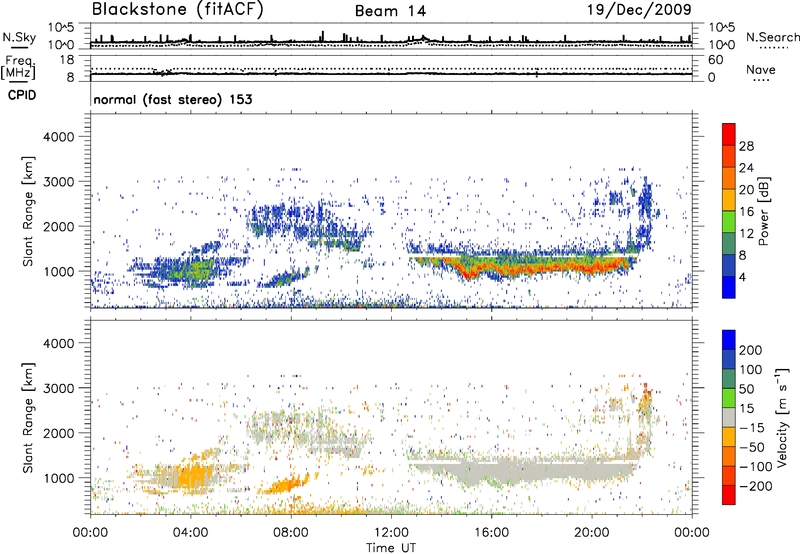Select the "24" power color bar label
Image resolution: width=800 pixels, height=554 pixels.
(746, 168)
